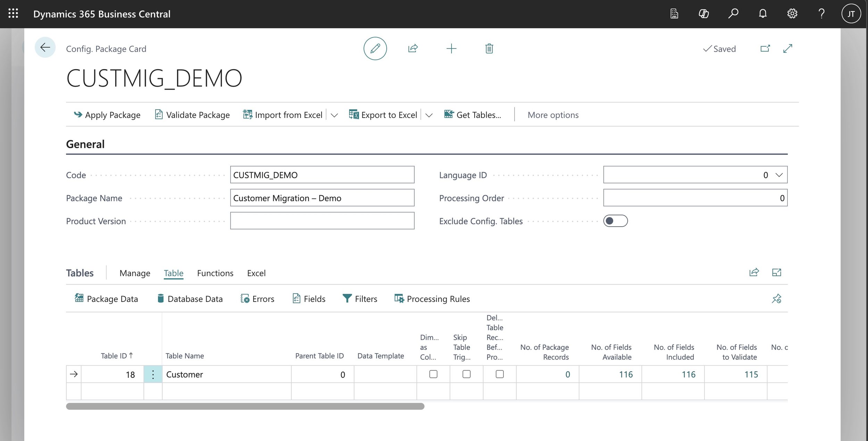868x441 pixels.
Task: Click the Package Name field
Action: (x=322, y=198)
